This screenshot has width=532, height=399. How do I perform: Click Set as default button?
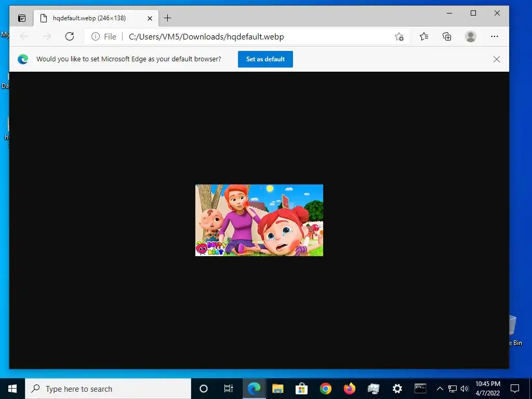(x=265, y=59)
